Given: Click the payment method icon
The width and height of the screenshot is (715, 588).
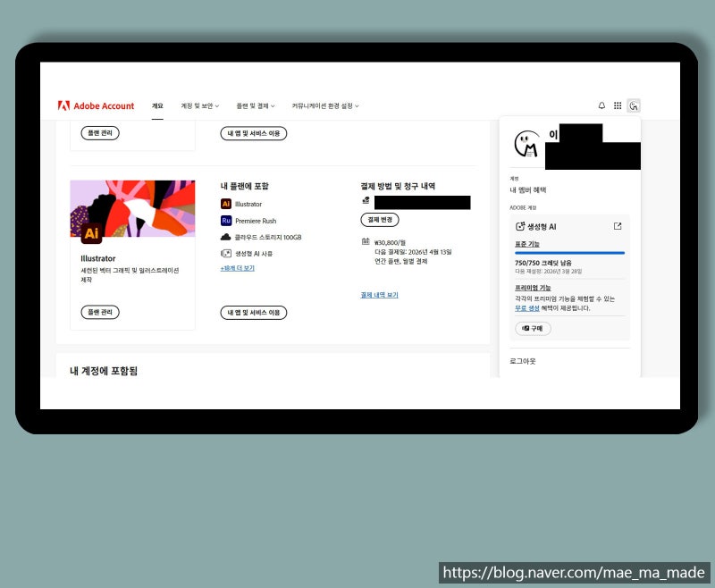Looking at the screenshot, I should point(366,200).
